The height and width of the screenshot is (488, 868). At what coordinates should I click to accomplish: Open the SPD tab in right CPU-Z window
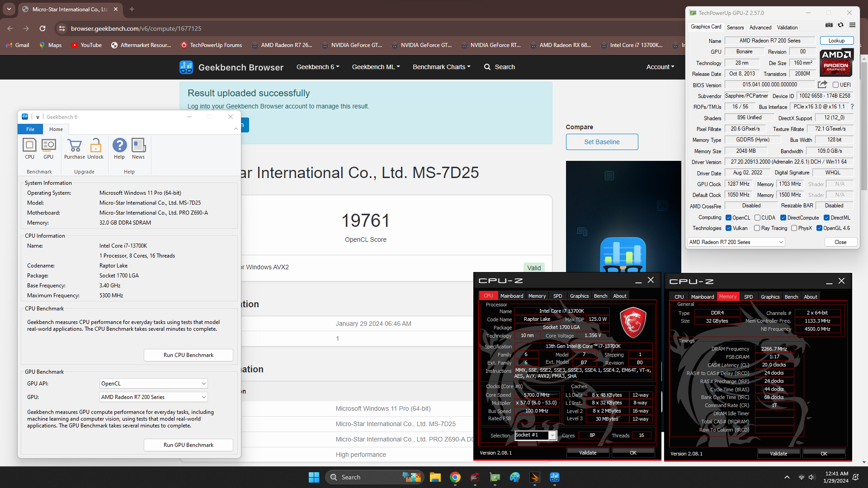click(749, 297)
